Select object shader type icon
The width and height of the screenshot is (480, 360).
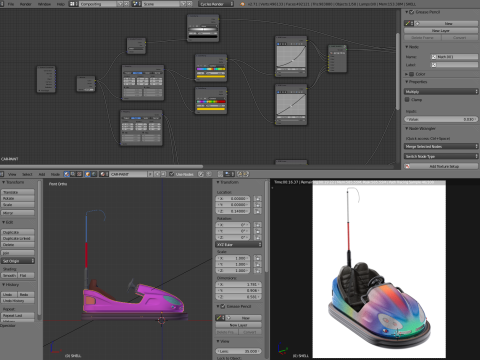(88, 174)
